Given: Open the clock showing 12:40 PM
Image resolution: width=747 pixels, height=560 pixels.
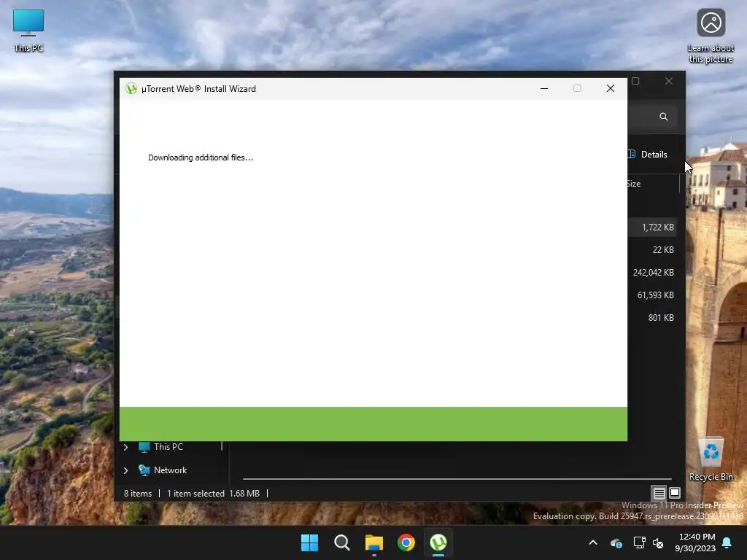Looking at the screenshot, I should 695,542.
